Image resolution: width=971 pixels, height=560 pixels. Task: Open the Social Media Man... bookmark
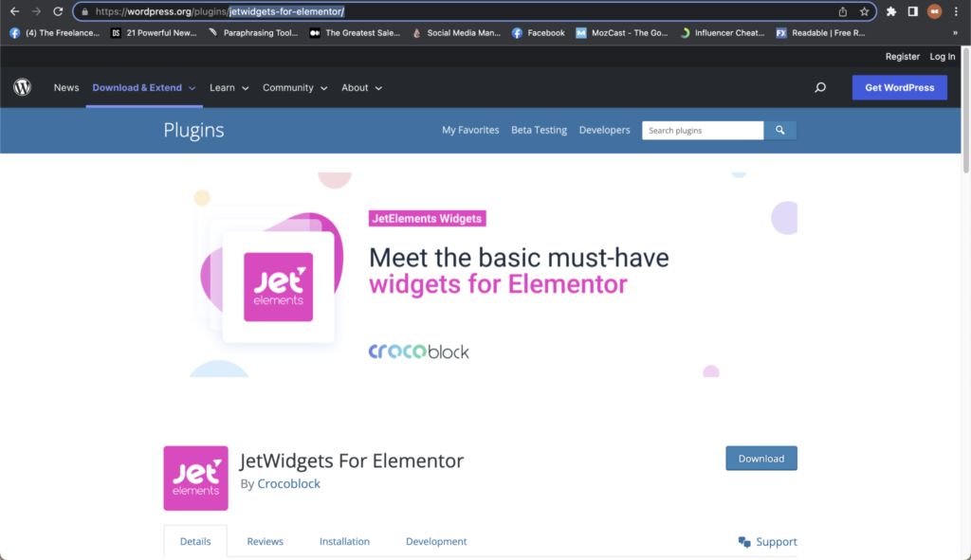click(456, 33)
